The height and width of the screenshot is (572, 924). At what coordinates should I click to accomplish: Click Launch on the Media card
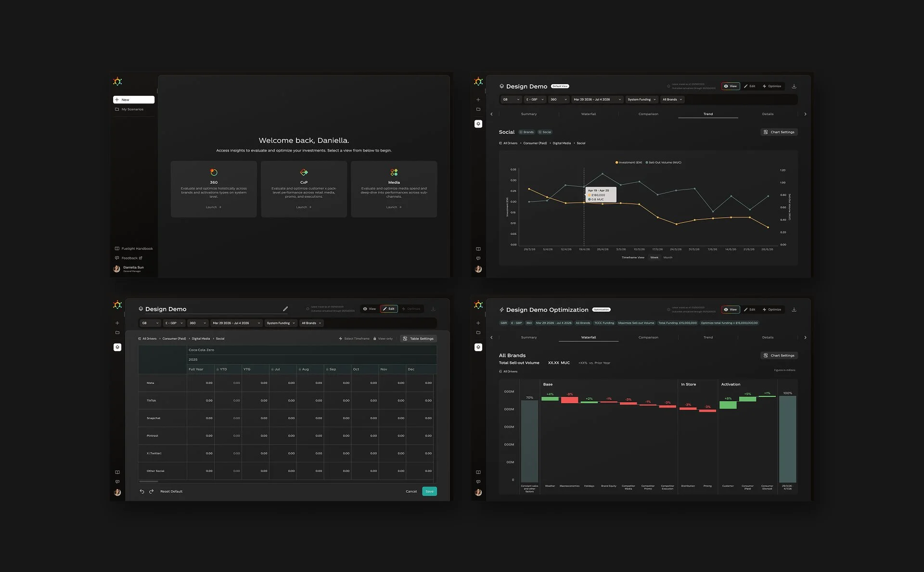point(394,207)
